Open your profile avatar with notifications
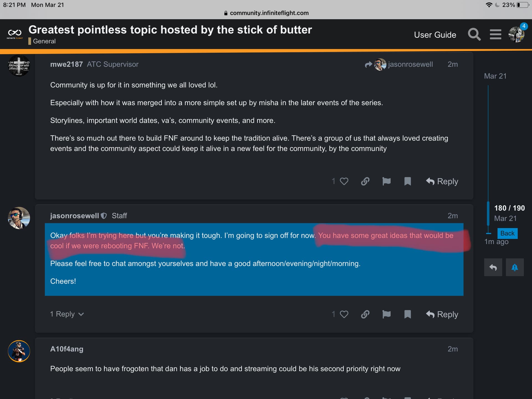Screen dimensions: 532x399 pyautogui.click(x=516, y=35)
